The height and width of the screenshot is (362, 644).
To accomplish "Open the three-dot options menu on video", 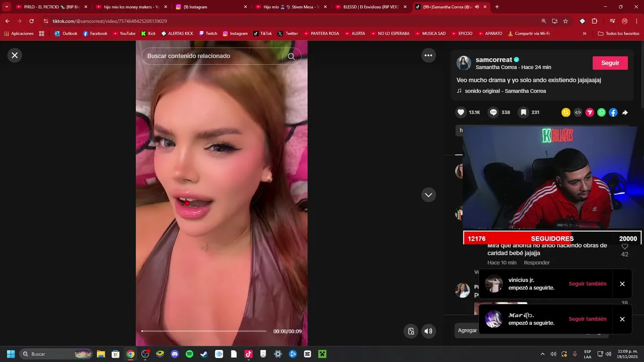I will click(428, 55).
